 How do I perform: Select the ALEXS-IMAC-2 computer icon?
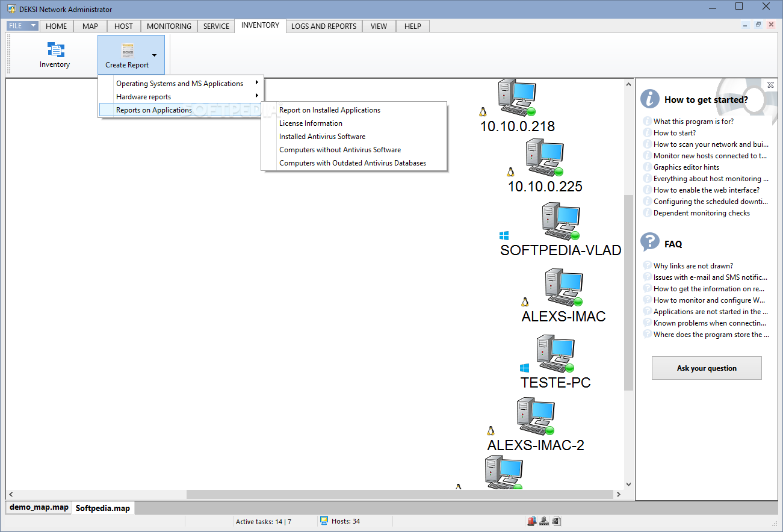tap(536, 416)
